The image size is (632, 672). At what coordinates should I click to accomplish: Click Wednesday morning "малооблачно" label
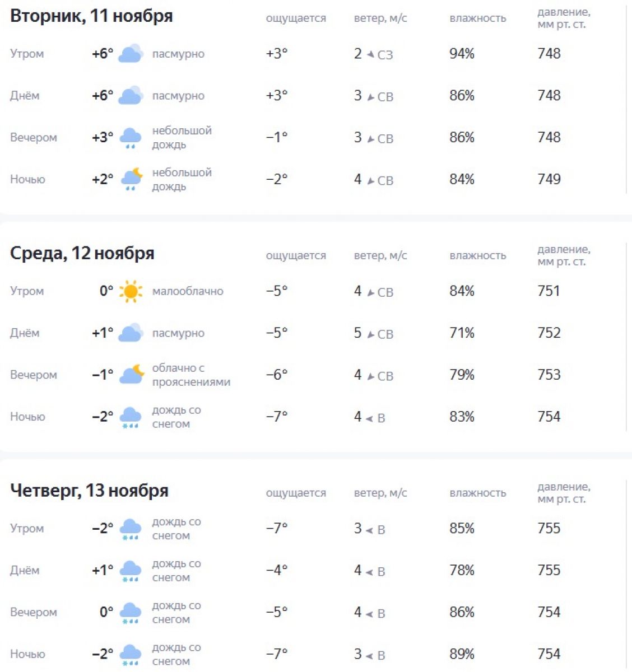click(x=188, y=291)
